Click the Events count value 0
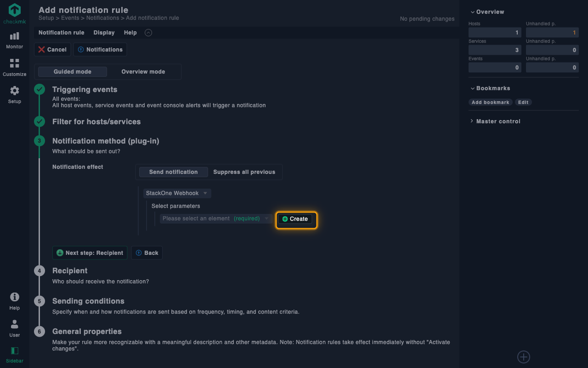This screenshot has width=588, height=368. click(x=495, y=68)
